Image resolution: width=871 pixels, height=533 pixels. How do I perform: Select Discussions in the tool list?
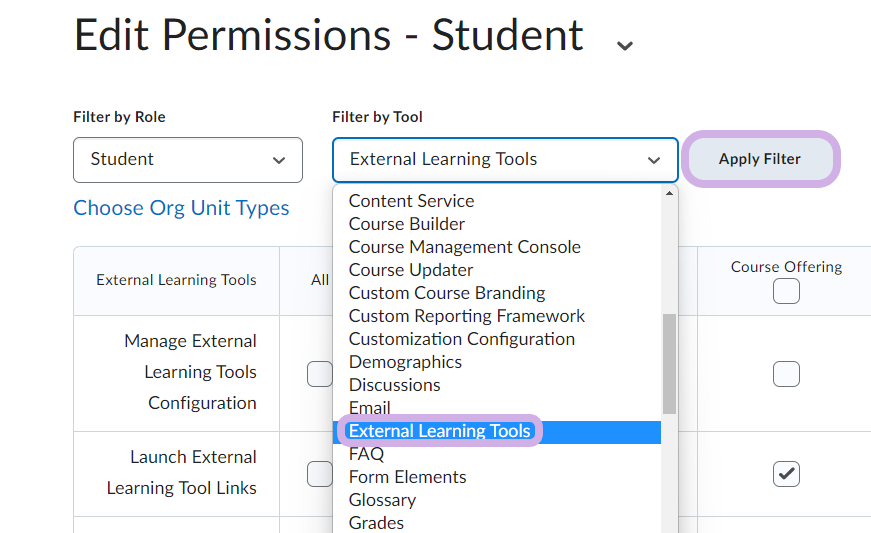tap(394, 385)
